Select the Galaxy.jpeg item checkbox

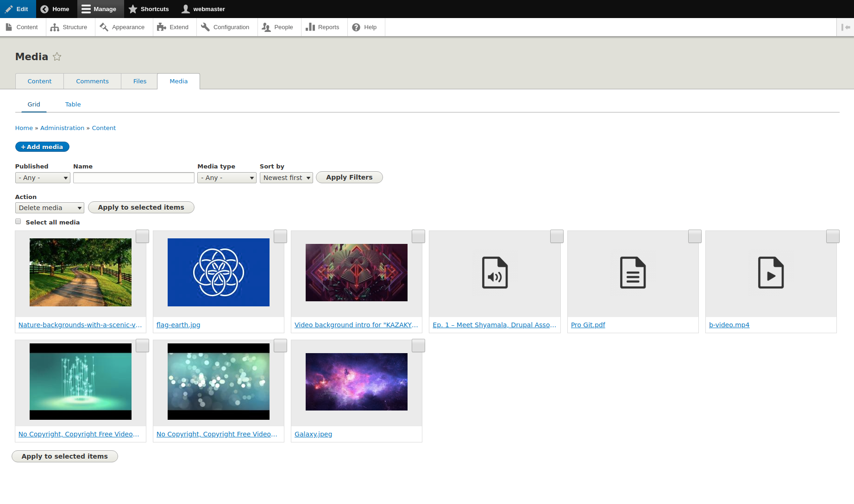(418, 346)
